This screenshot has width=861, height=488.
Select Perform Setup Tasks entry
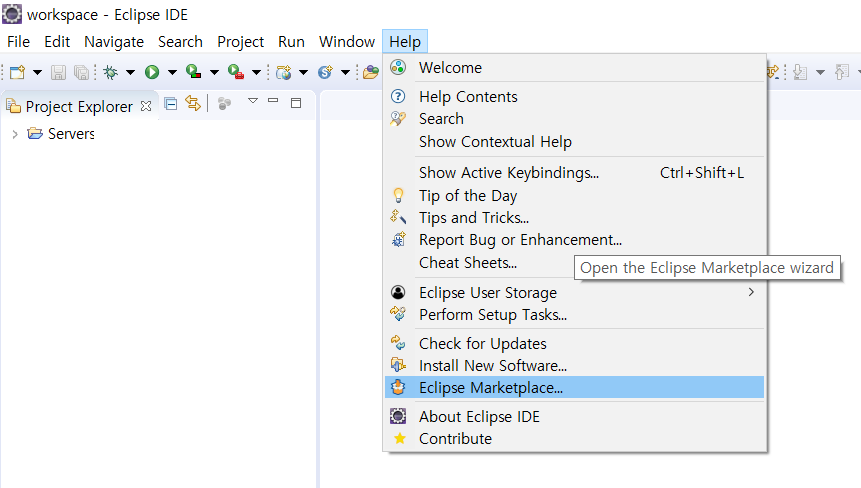pyautogui.click(x=574, y=315)
